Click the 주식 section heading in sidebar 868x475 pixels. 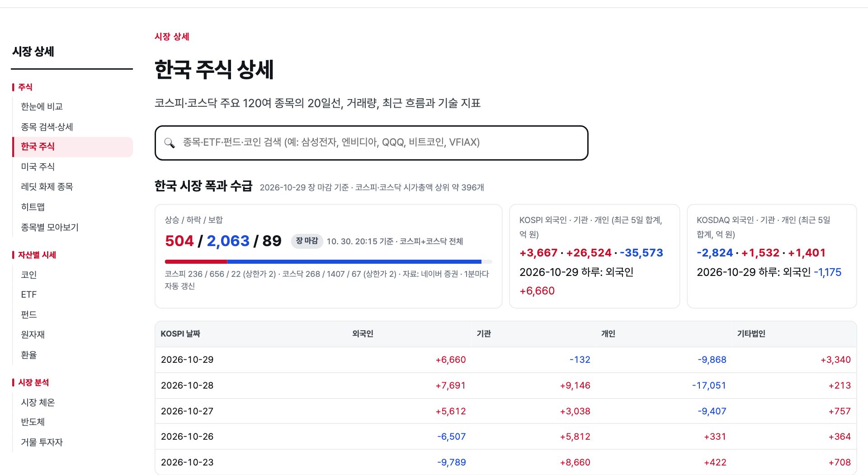coord(25,87)
